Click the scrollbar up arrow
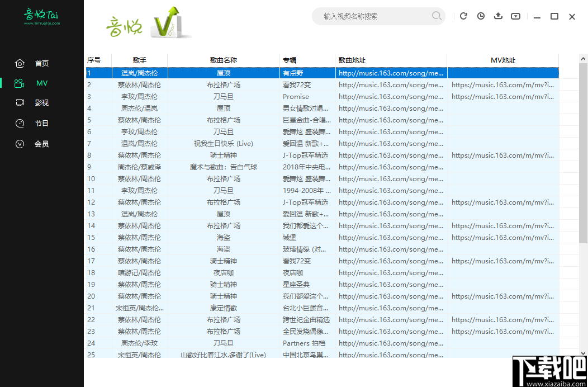This screenshot has width=588, height=387. 583,59
